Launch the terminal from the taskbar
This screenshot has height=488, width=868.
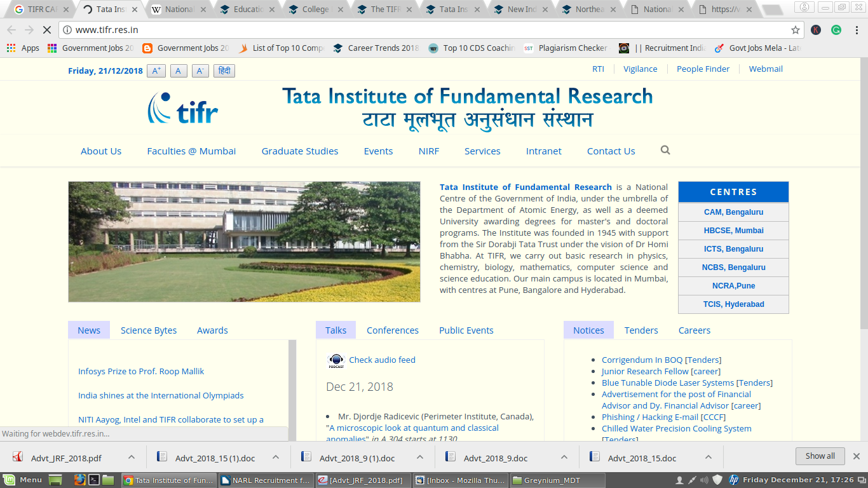pos(94,480)
